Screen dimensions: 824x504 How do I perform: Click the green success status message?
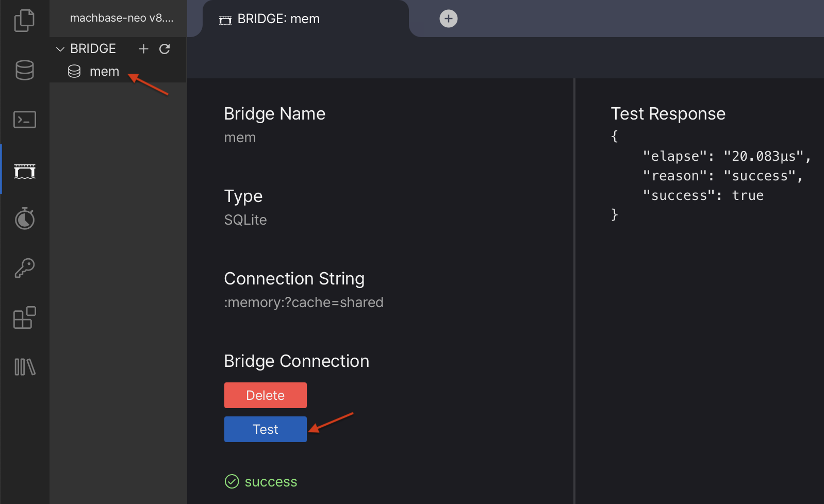click(x=270, y=482)
